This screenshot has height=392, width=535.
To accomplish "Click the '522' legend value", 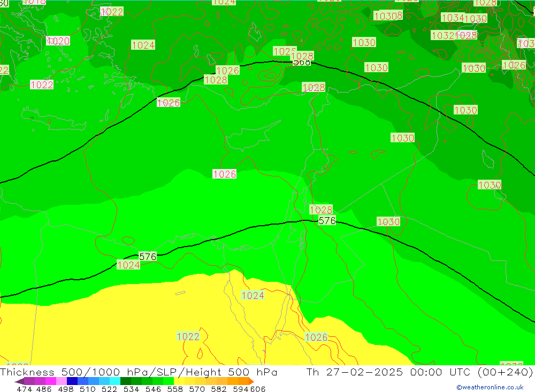I will tap(110, 389).
